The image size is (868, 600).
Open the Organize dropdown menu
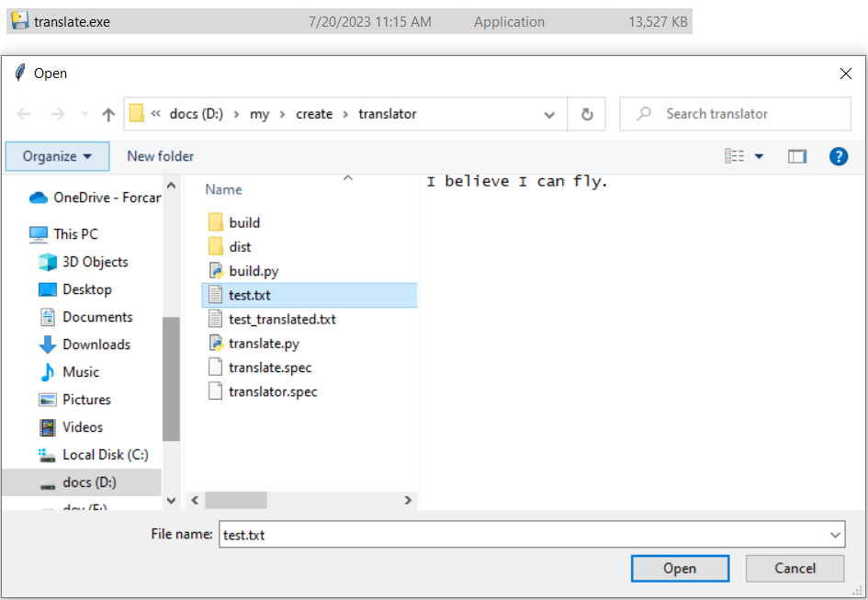[57, 156]
